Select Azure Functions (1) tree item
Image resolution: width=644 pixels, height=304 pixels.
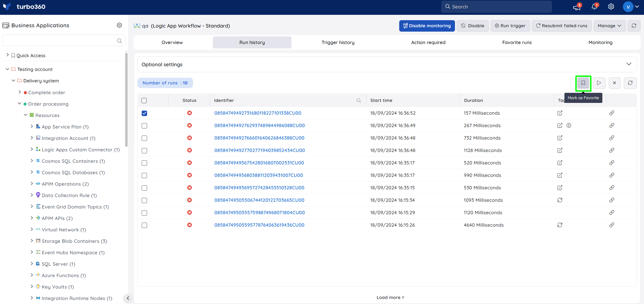(64, 275)
